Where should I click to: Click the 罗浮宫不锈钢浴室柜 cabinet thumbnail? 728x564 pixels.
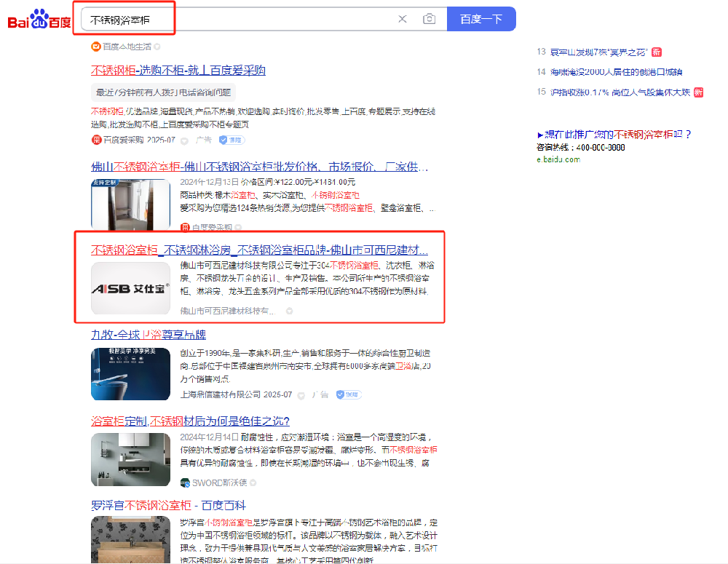pos(130,540)
